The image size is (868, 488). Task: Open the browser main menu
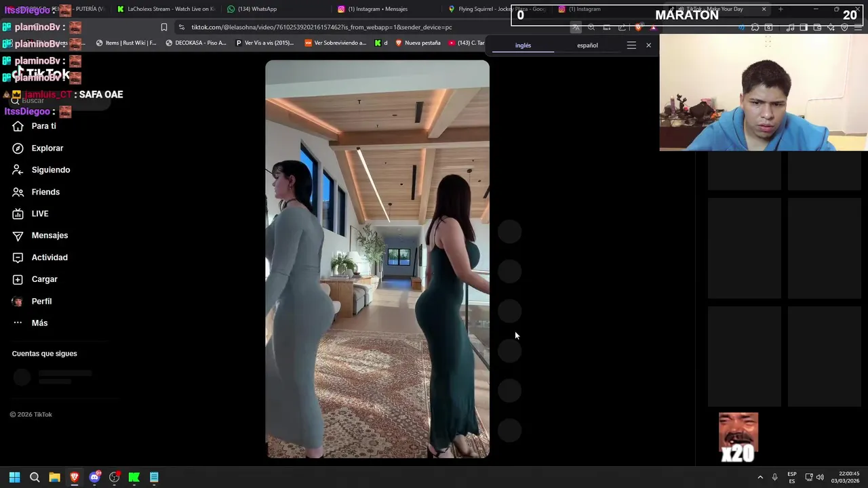click(x=858, y=27)
